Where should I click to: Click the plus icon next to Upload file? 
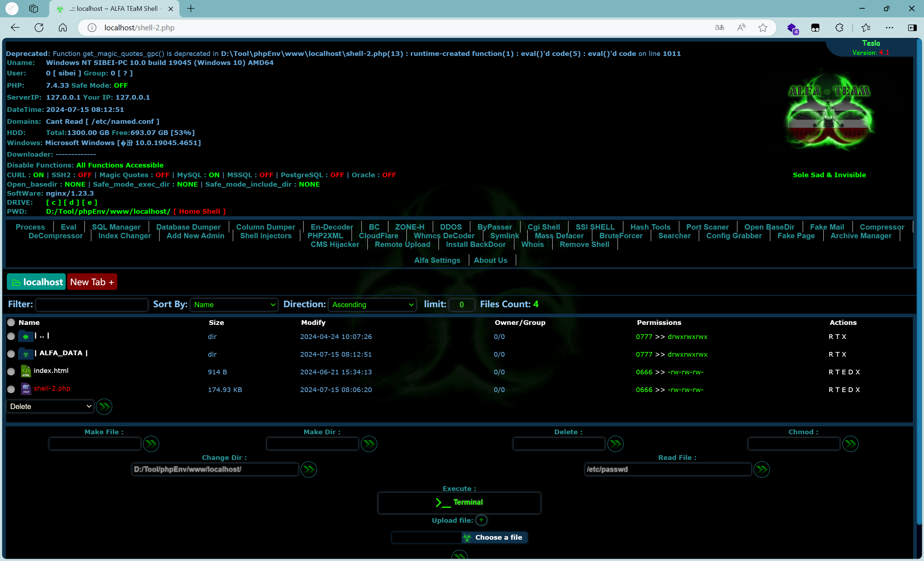(481, 520)
